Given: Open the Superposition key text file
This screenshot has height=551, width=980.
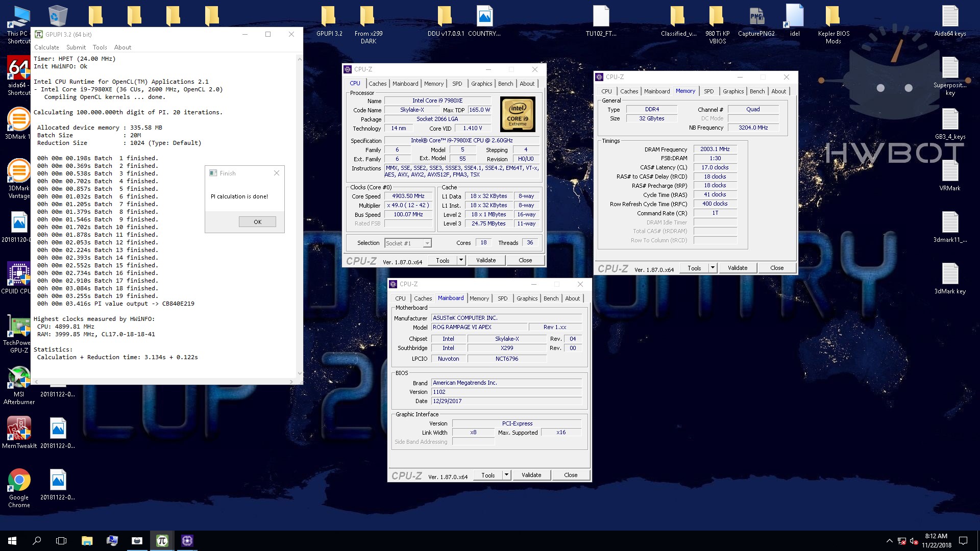Looking at the screenshot, I should (x=950, y=67).
